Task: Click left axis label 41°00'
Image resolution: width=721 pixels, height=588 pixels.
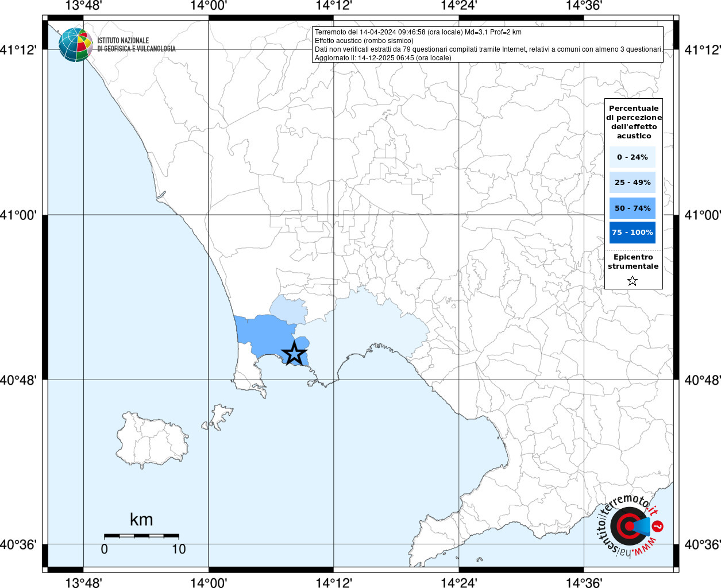Action: tap(18, 215)
